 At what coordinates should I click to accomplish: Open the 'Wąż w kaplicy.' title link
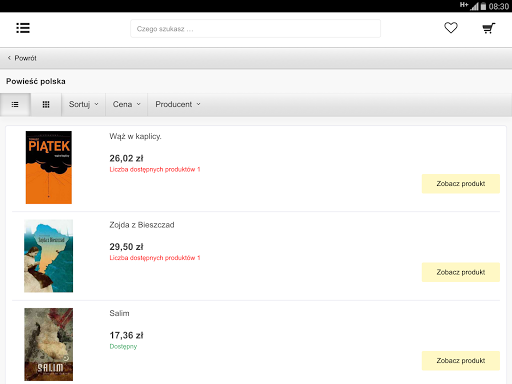point(135,136)
